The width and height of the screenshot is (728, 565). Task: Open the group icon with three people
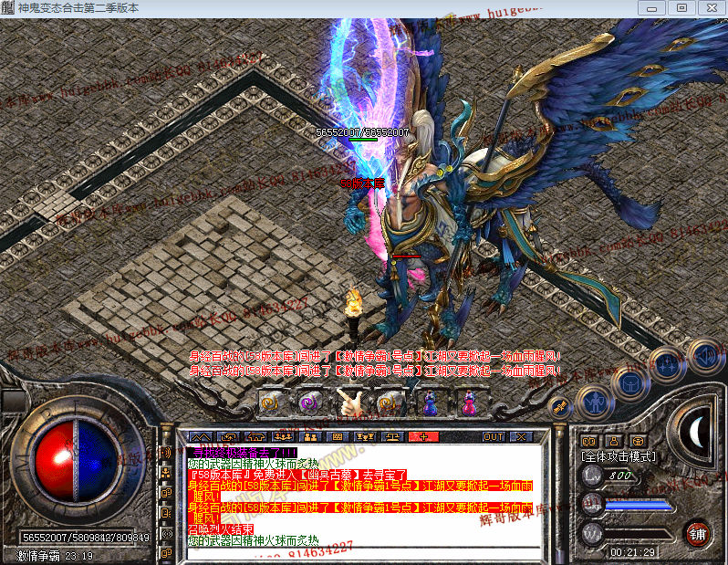click(284, 437)
